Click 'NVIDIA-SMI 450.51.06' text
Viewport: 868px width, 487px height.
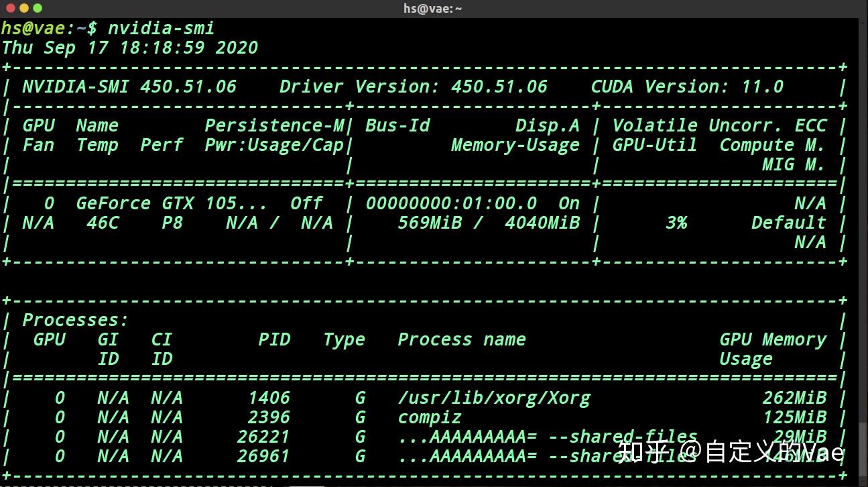click(x=129, y=87)
